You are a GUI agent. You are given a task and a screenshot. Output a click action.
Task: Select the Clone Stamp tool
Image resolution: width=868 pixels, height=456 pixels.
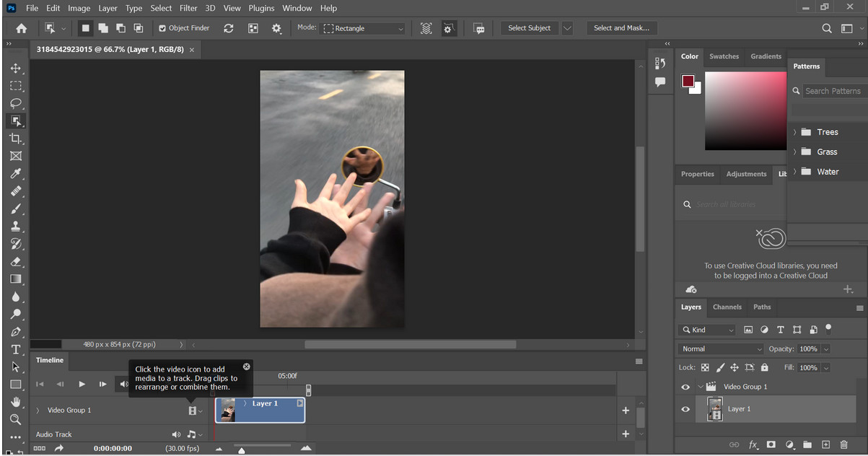15,227
